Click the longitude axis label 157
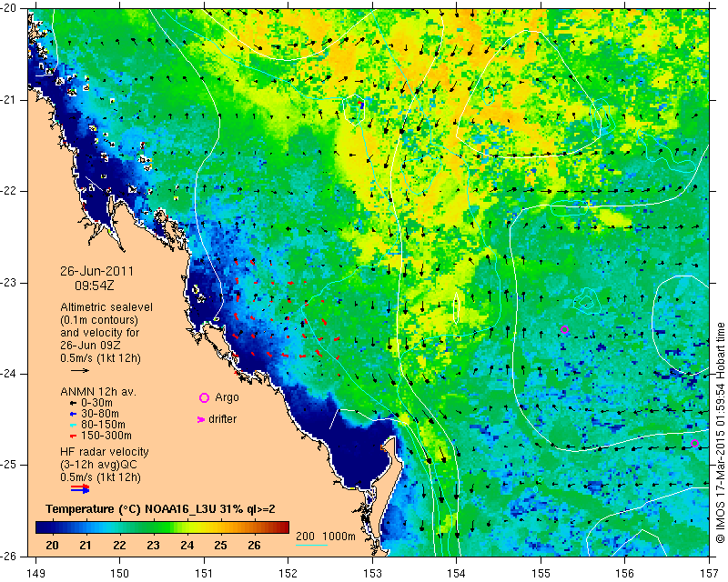Viewport: 728px width, 582px height. point(710,574)
